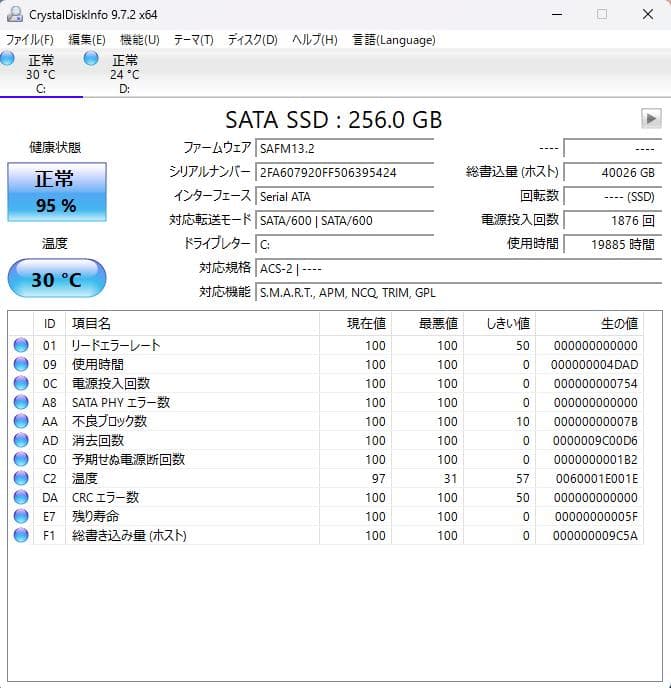Select the リードエラーレート attribute name
This screenshot has width=671, height=688.
pyautogui.click(x=116, y=345)
